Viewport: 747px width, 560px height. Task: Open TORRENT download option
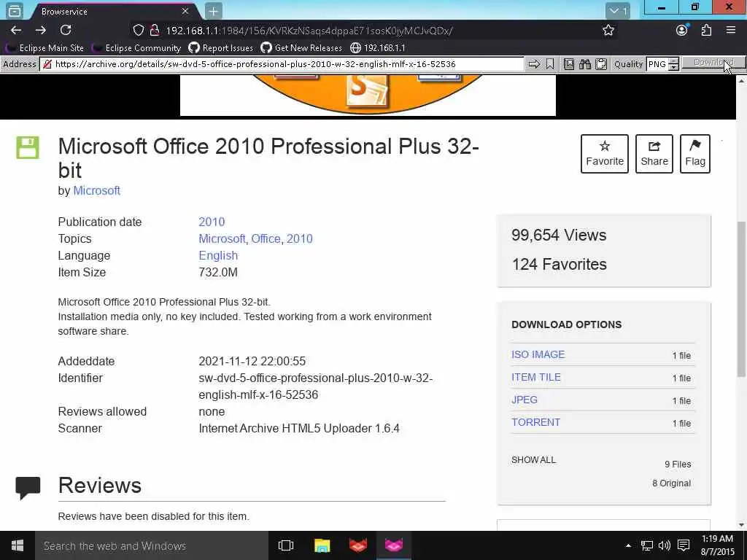[x=536, y=422]
